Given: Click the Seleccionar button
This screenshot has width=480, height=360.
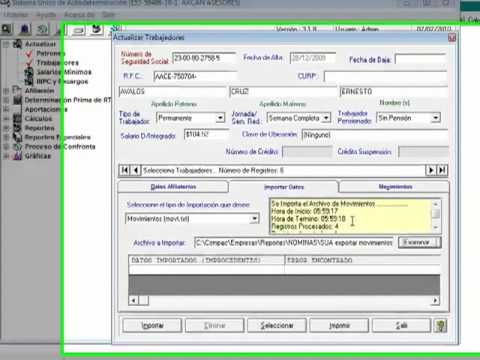Looking at the screenshot, I should coord(277,325).
